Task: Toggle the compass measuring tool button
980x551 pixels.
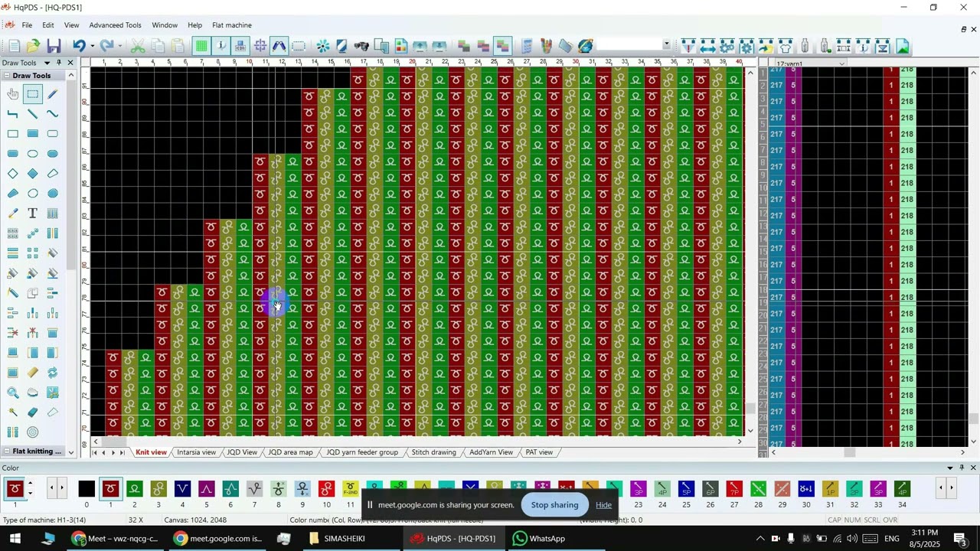Action: [x=279, y=47]
